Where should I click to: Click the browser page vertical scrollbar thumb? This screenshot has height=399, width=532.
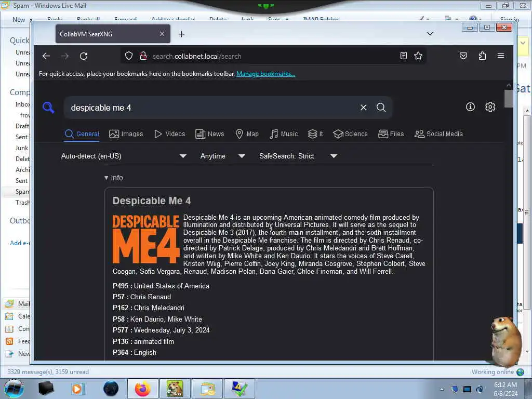[x=508, y=99]
